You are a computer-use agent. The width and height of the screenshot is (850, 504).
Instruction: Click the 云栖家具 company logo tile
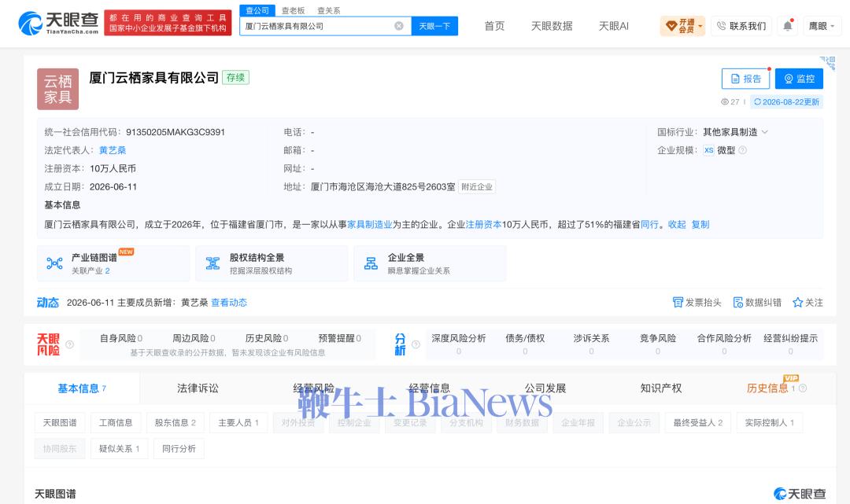click(58, 89)
